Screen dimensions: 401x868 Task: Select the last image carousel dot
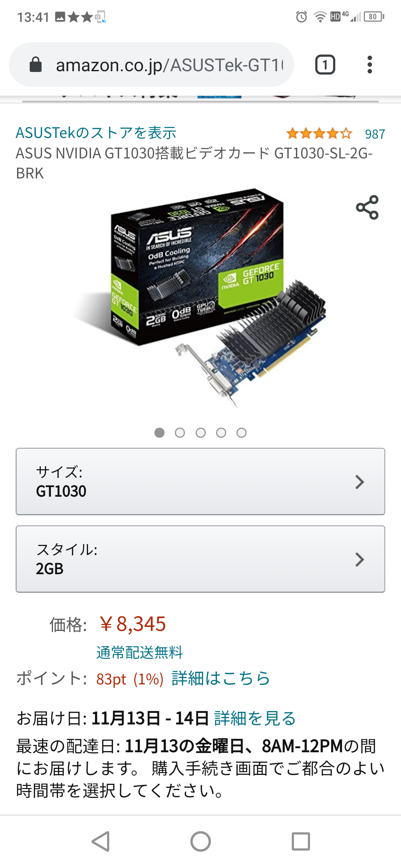click(x=242, y=433)
